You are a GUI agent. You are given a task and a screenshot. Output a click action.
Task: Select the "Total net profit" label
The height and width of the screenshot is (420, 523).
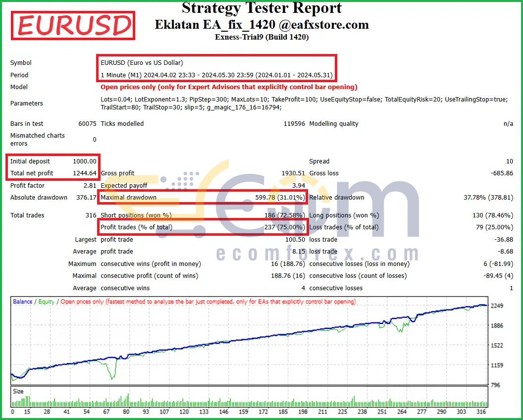tap(32, 173)
